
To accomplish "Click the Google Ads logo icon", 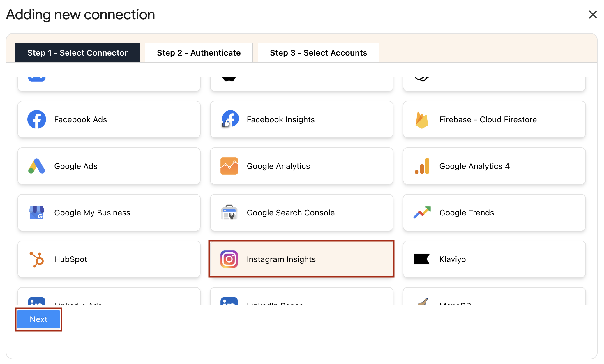I will (37, 166).
